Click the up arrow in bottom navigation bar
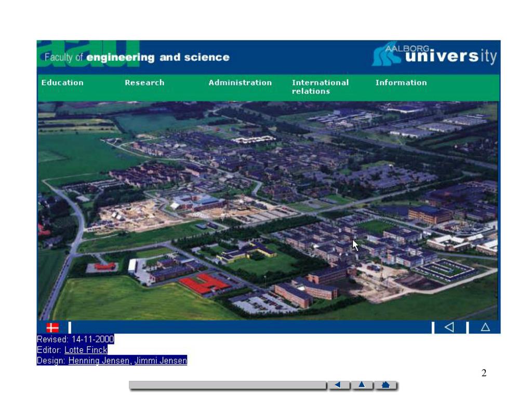 [362, 385]
